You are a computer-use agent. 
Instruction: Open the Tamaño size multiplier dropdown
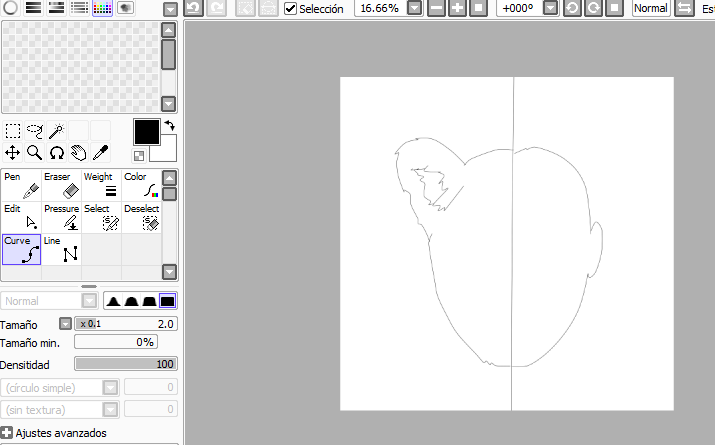pyautogui.click(x=65, y=324)
